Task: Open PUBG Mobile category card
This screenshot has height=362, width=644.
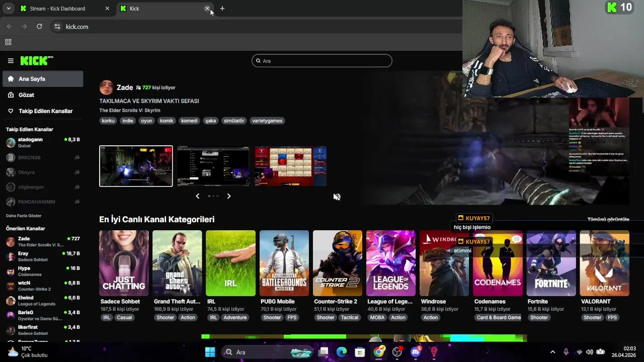Action: 284,263
